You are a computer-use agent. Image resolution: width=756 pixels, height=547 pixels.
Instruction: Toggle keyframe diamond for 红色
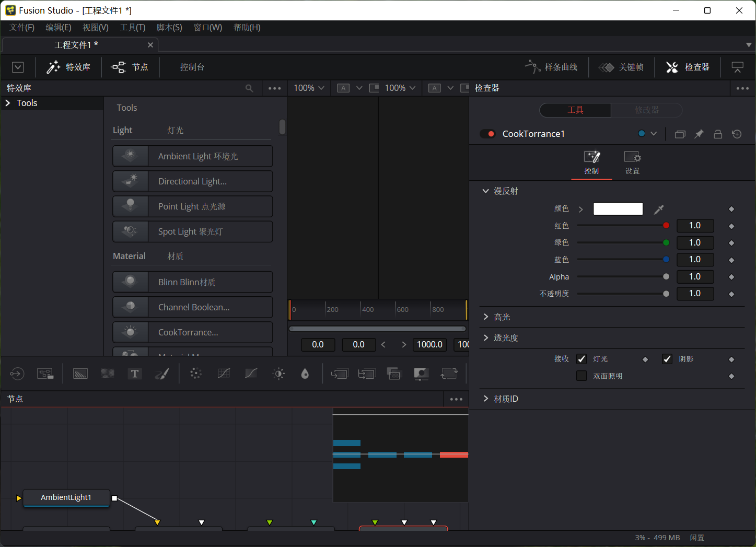(731, 226)
